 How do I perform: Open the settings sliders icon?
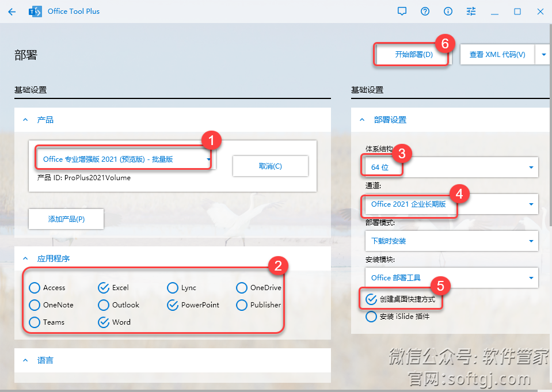pyautogui.click(x=471, y=12)
